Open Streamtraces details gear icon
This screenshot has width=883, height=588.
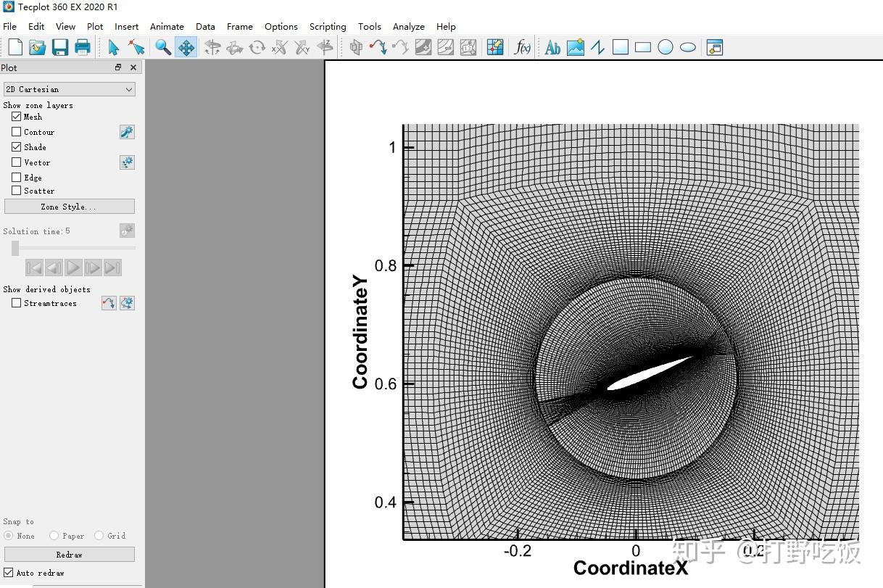127,303
